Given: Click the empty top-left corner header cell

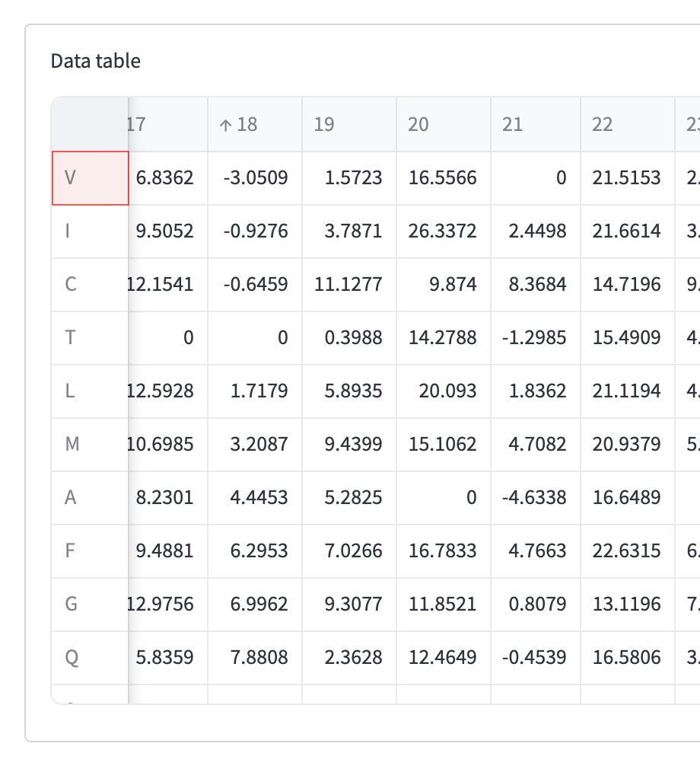Looking at the screenshot, I should click(90, 124).
